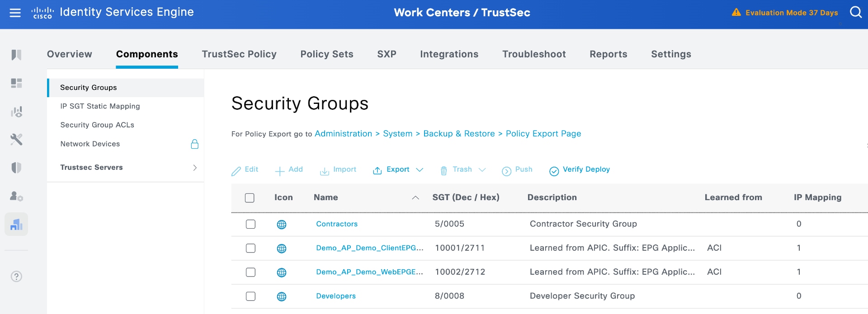Click the wrench tools sidebar icon
Screen dimensions: 868x314
point(16,139)
